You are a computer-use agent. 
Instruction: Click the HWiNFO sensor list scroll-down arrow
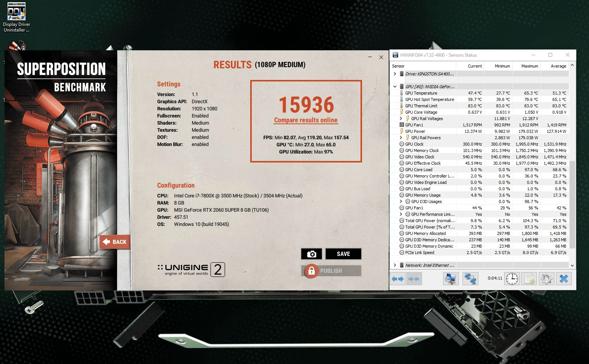[572, 265]
